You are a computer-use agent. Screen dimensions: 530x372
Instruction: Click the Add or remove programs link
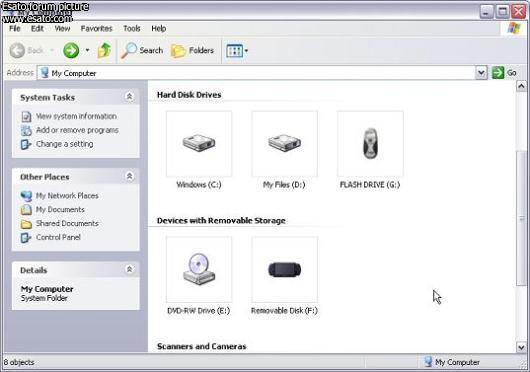(x=77, y=130)
